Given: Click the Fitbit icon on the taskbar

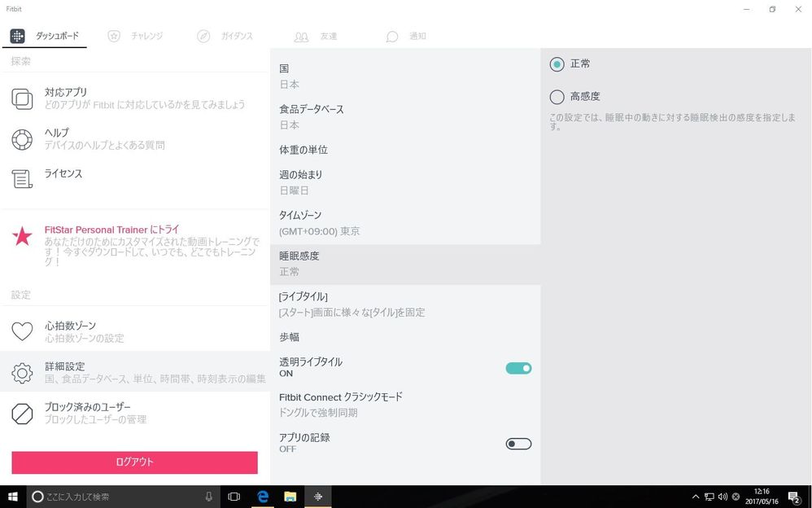Looking at the screenshot, I should 318,497.
